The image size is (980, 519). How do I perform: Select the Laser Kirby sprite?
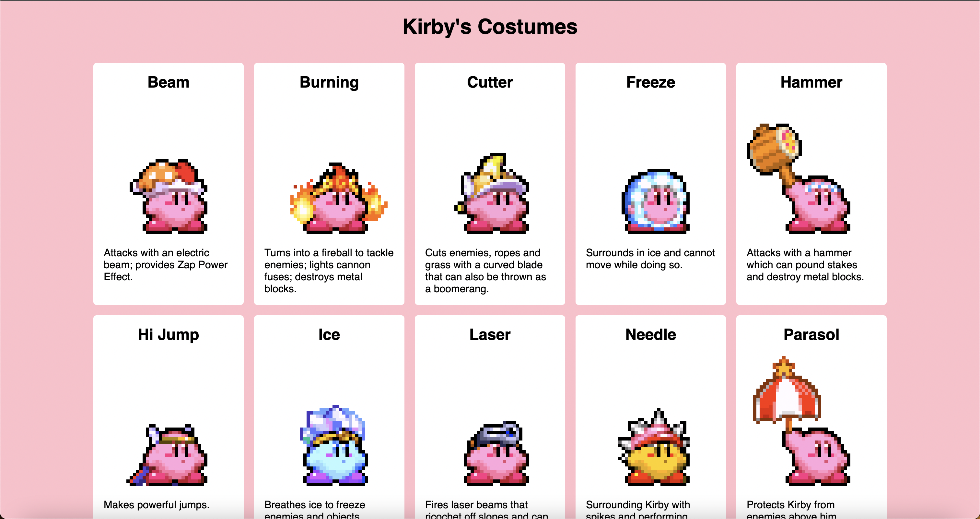click(496, 453)
